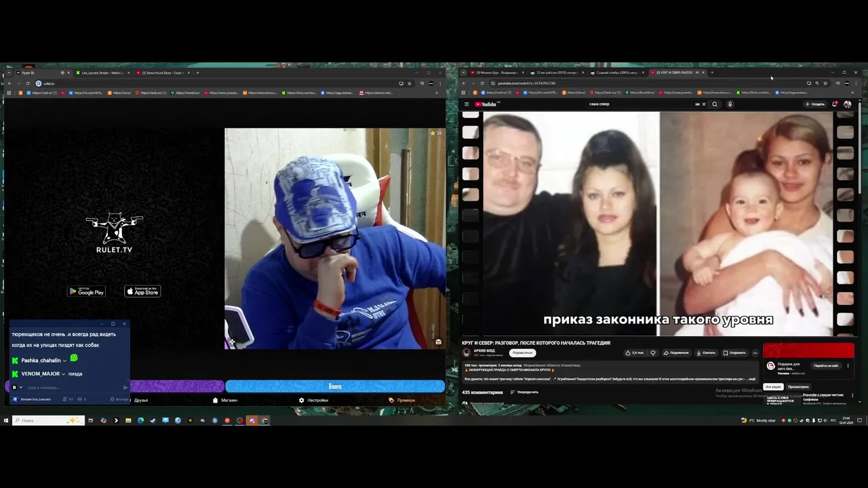Open taskbar clock and date
The height and width of the screenshot is (488, 868).
tap(846, 420)
